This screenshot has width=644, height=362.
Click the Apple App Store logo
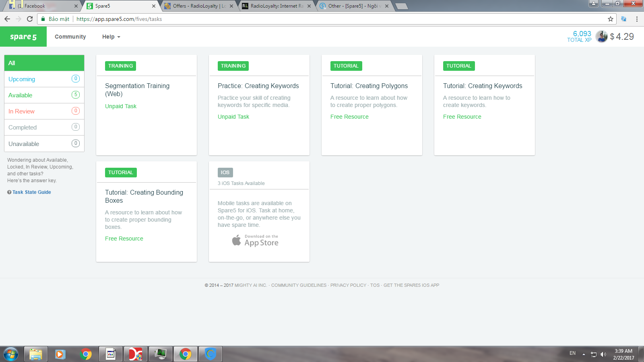[x=236, y=240]
